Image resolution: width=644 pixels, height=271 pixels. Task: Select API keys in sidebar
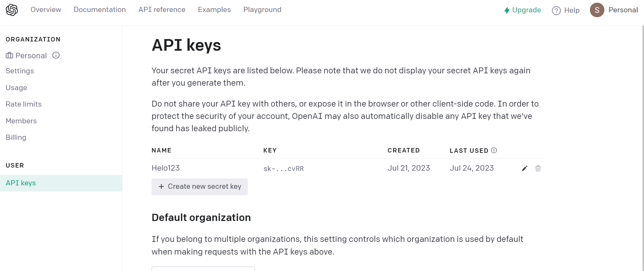coord(61,183)
